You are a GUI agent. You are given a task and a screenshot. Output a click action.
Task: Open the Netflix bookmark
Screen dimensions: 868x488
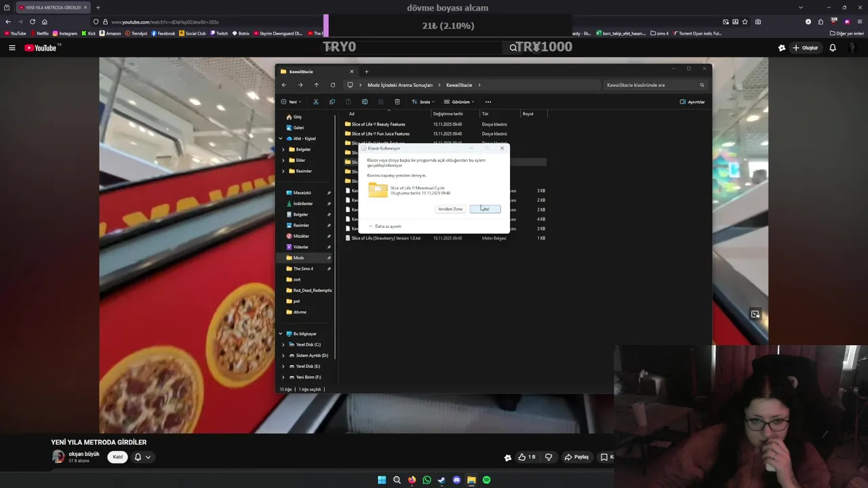tap(39, 33)
